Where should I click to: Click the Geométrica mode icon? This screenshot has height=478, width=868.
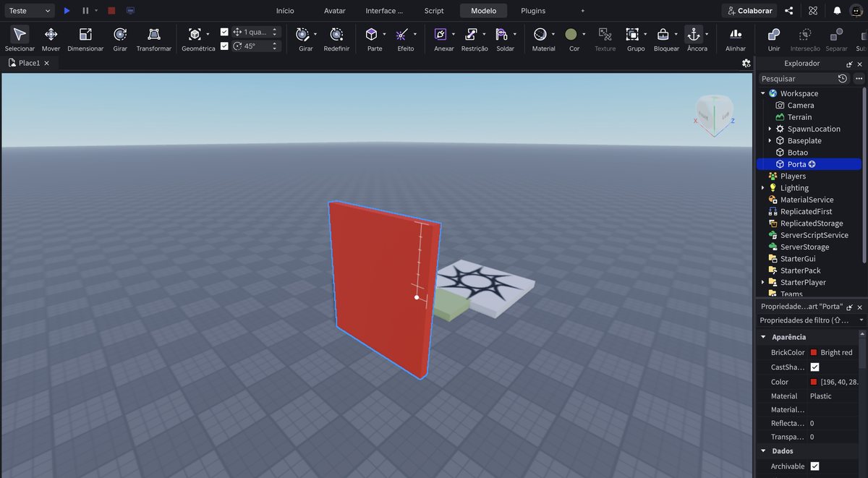click(195, 34)
